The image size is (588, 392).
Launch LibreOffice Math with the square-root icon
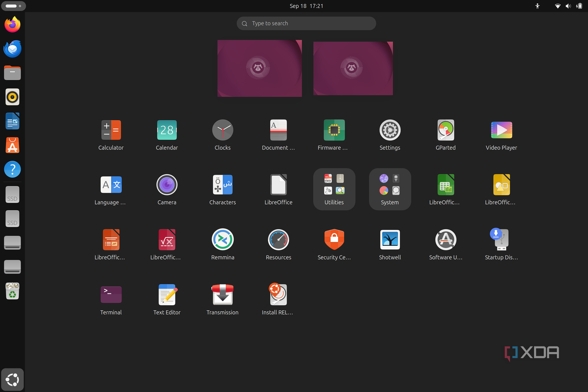pyautogui.click(x=167, y=240)
